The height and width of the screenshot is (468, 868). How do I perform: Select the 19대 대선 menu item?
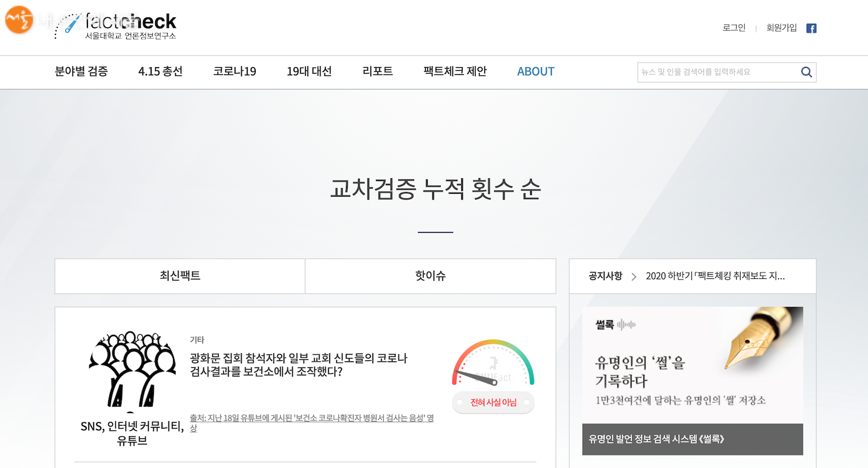[x=309, y=72]
